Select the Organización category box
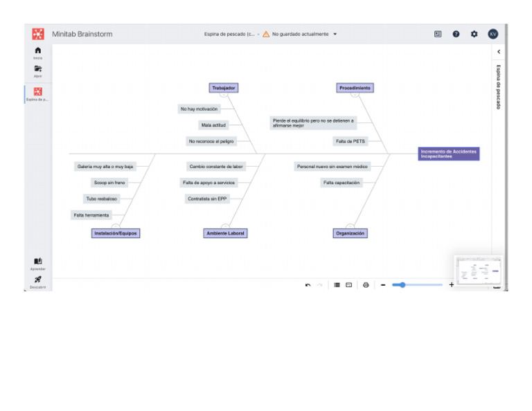 coord(350,233)
